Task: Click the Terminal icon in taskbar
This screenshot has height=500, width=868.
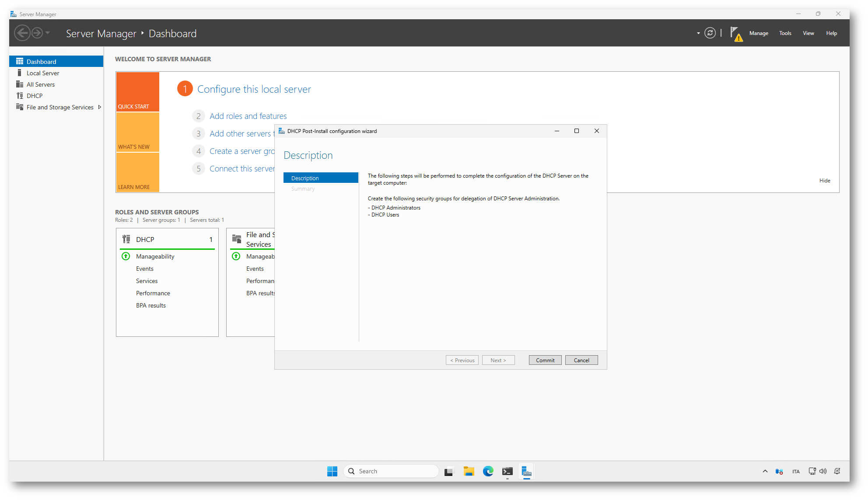Action: (x=507, y=471)
